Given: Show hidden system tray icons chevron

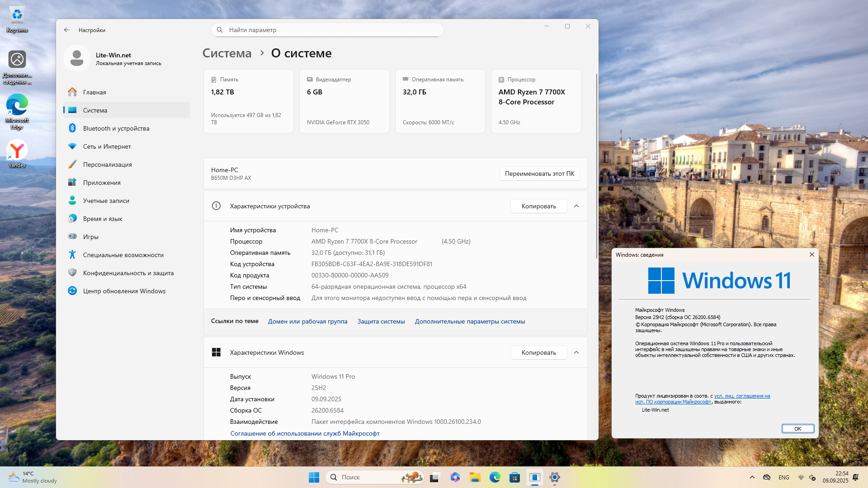Looking at the screenshot, I should 752,477.
